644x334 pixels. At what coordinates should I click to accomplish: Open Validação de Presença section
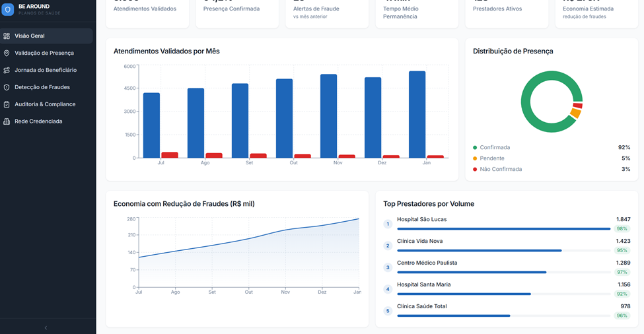[x=46, y=53]
